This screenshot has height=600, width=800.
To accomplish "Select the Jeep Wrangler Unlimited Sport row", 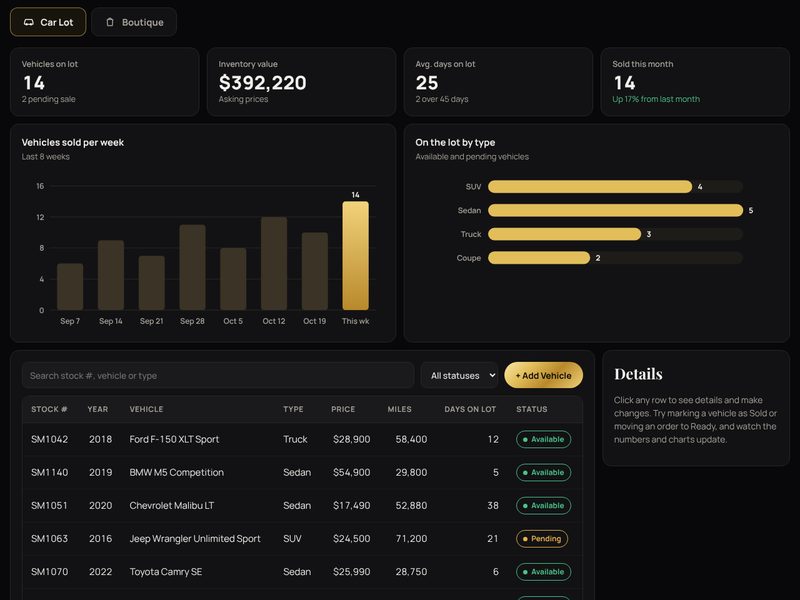I will (302, 539).
